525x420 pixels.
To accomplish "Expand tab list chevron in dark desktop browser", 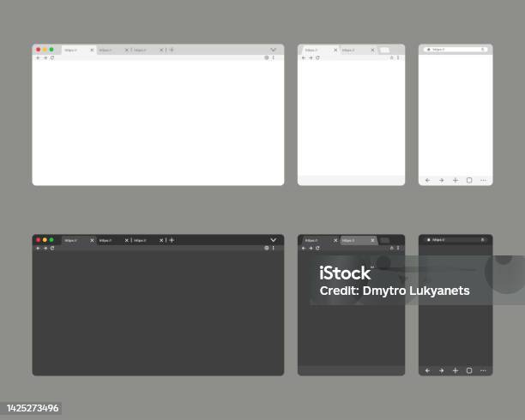I will click(273, 240).
